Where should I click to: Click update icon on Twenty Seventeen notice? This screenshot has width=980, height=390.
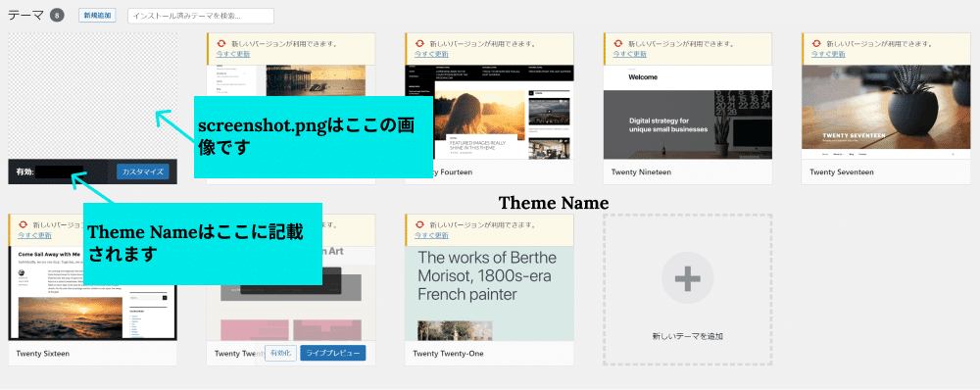tap(817, 44)
